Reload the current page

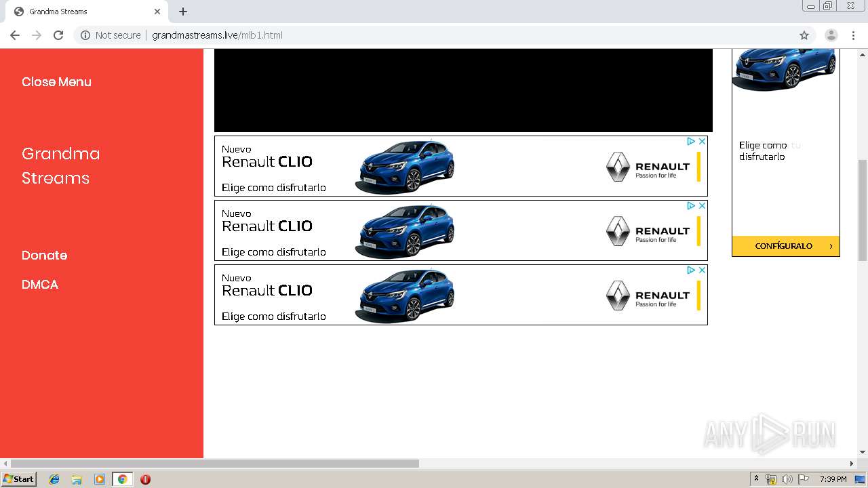point(58,35)
